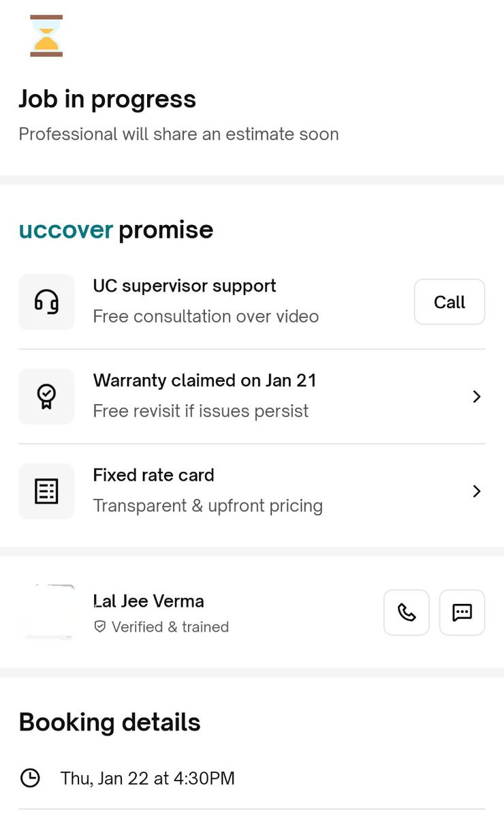Viewport: 504px width, 818px height.
Task: Tap the rate card list icon
Action: click(x=46, y=491)
